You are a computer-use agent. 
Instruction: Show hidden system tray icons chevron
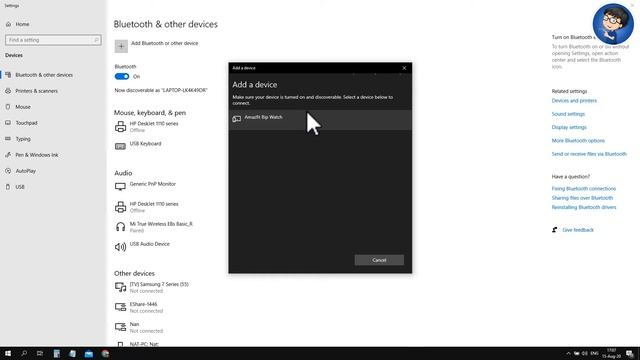tap(568, 353)
